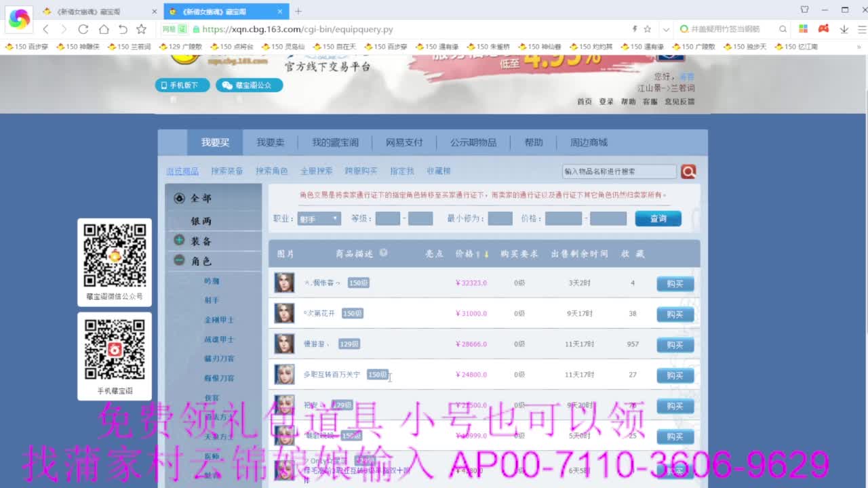The height and width of the screenshot is (488, 868).
Task: Click the back navigation arrow
Action: (x=45, y=29)
